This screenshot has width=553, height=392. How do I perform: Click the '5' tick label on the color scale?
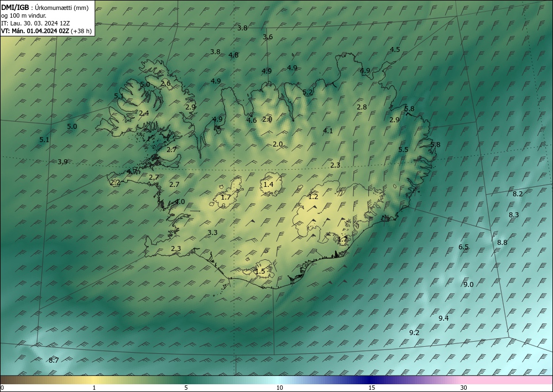[x=186, y=388]
